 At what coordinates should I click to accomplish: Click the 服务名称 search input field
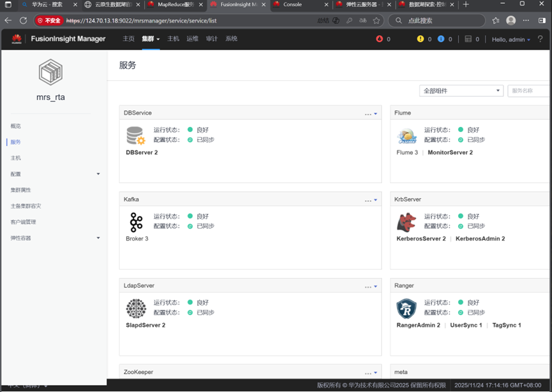click(528, 91)
